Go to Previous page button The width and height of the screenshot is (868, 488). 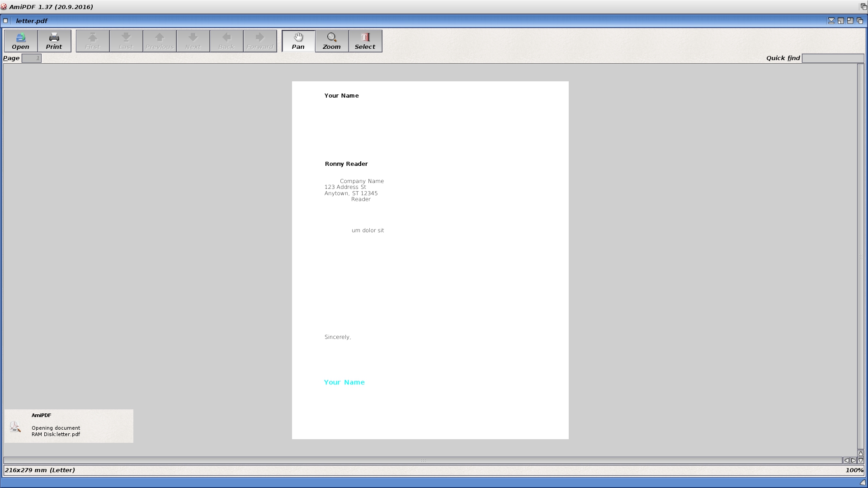(160, 41)
